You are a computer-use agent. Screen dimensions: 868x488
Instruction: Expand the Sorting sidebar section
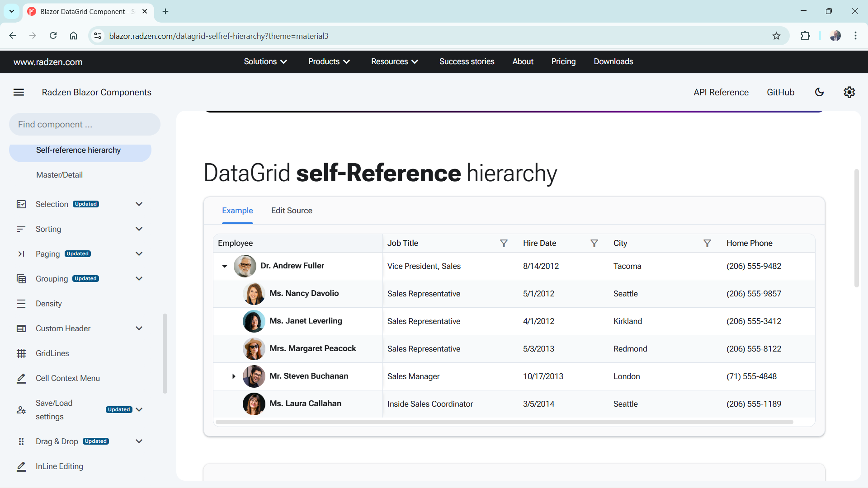[x=139, y=229]
